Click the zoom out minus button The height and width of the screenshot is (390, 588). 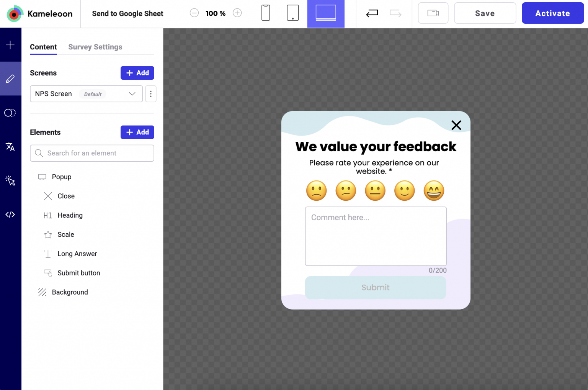click(194, 13)
